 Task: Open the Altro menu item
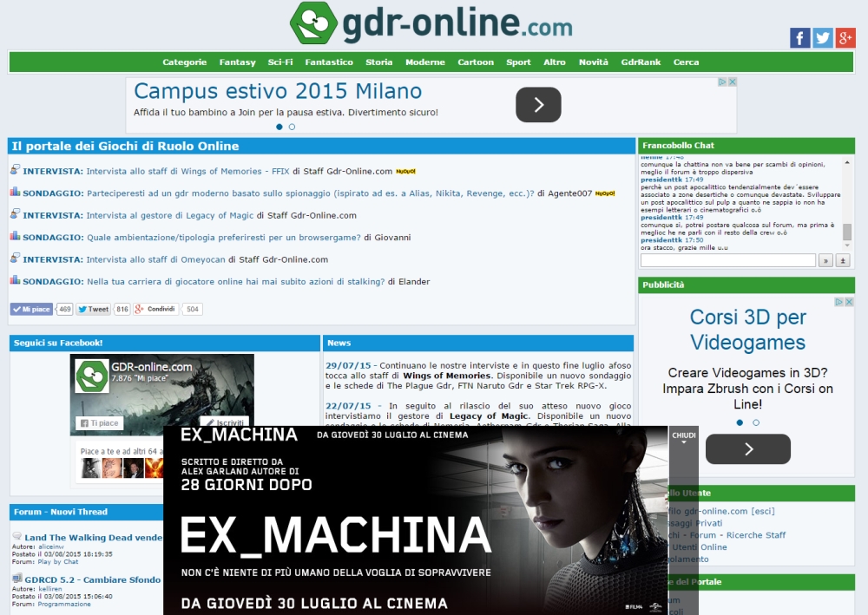coord(554,62)
